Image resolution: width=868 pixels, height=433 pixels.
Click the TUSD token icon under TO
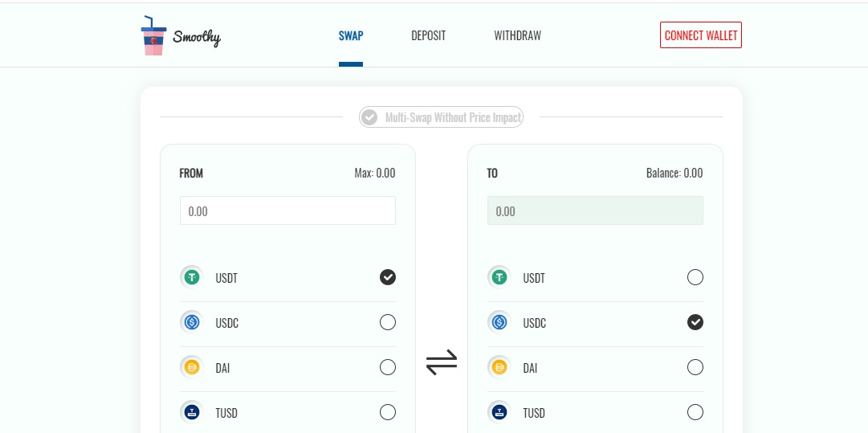tap(499, 412)
